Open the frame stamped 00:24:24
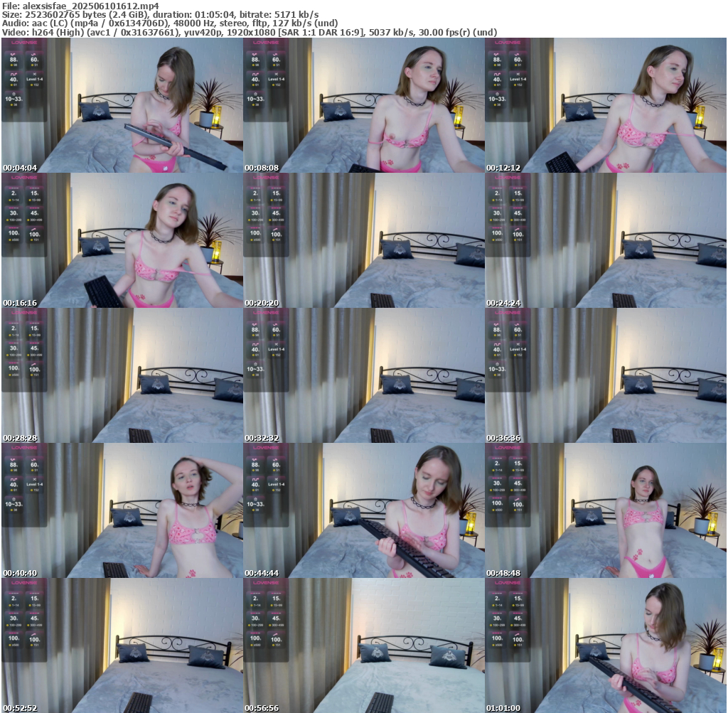Viewport: 728px width, 713px height. click(606, 240)
